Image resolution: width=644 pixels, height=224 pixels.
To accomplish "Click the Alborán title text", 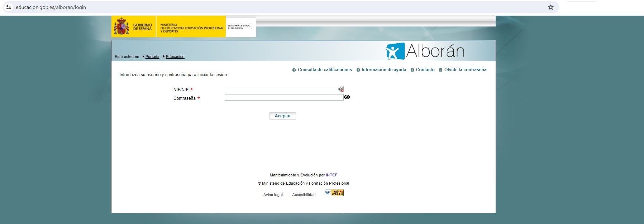I will [435, 51].
